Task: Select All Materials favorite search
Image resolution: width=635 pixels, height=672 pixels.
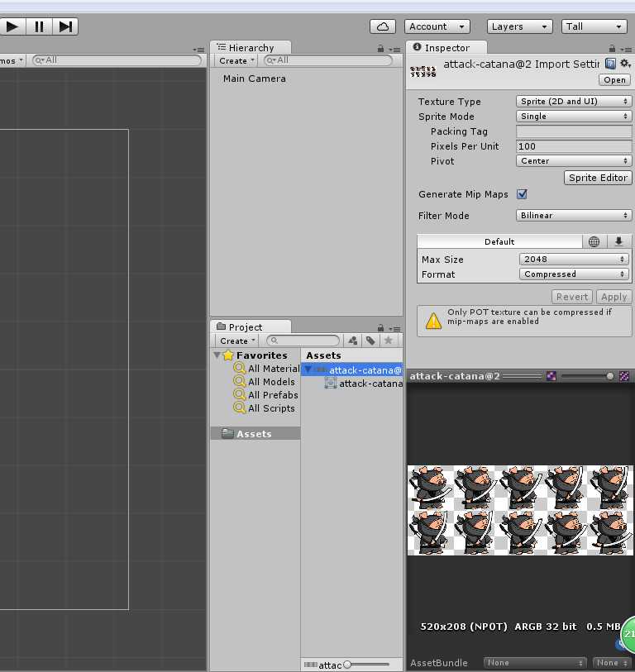Action: (266, 369)
